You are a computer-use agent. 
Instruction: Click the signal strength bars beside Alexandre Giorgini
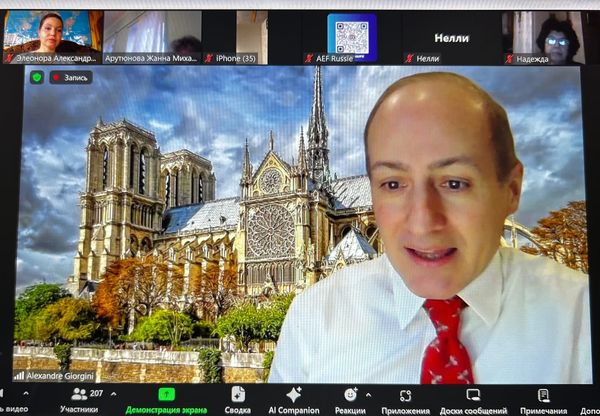[19, 376]
